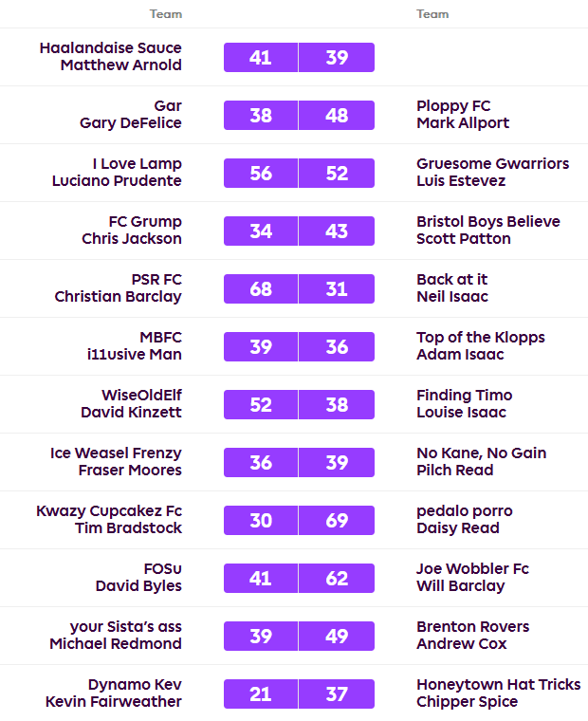
Task: Click the 41–62 FOSu match score
Action: coord(299,578)
